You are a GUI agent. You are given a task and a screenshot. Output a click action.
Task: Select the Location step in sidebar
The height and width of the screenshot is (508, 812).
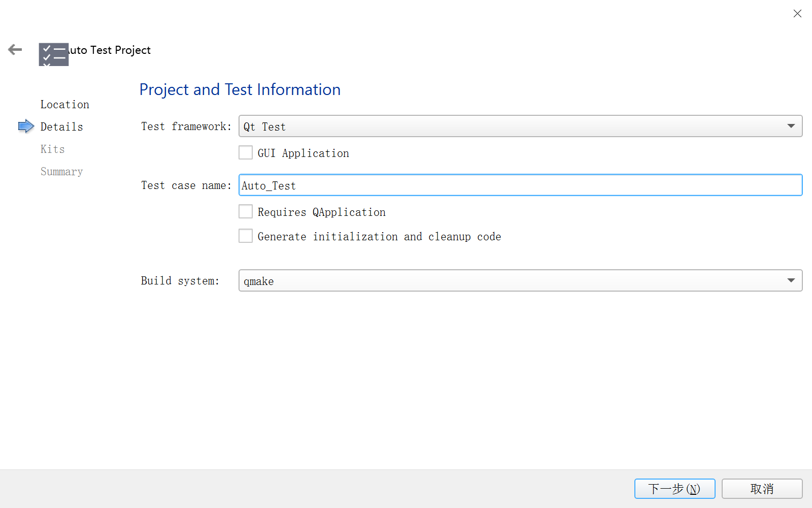point(65,104)
